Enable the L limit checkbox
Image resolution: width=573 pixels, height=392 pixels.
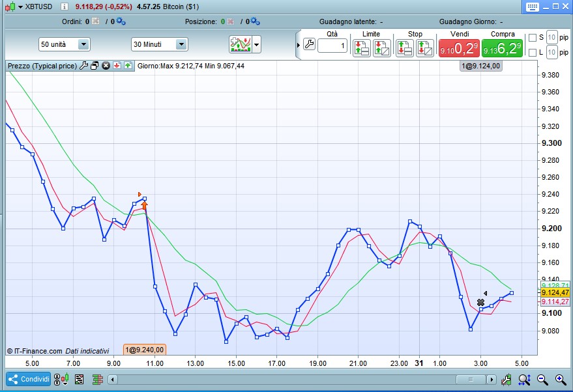point(533,53)
